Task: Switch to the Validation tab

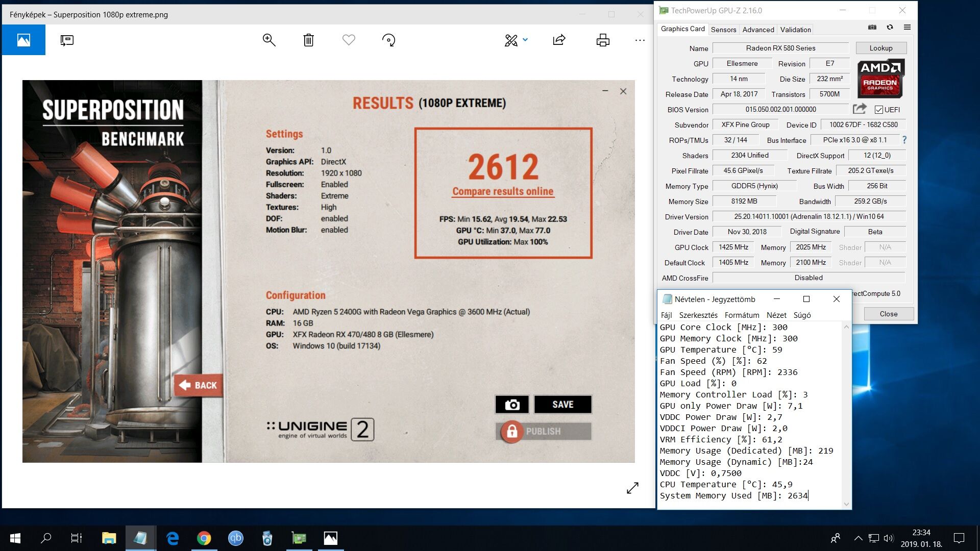Action: tap(795, 30)
